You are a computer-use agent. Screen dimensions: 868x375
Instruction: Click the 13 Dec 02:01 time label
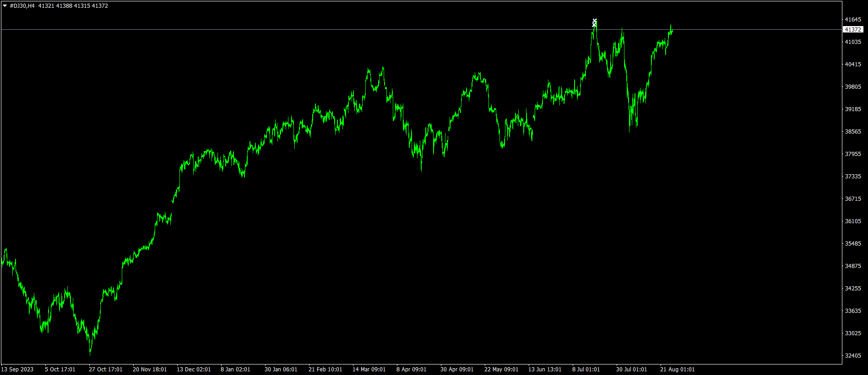click(x=194, y=370)
